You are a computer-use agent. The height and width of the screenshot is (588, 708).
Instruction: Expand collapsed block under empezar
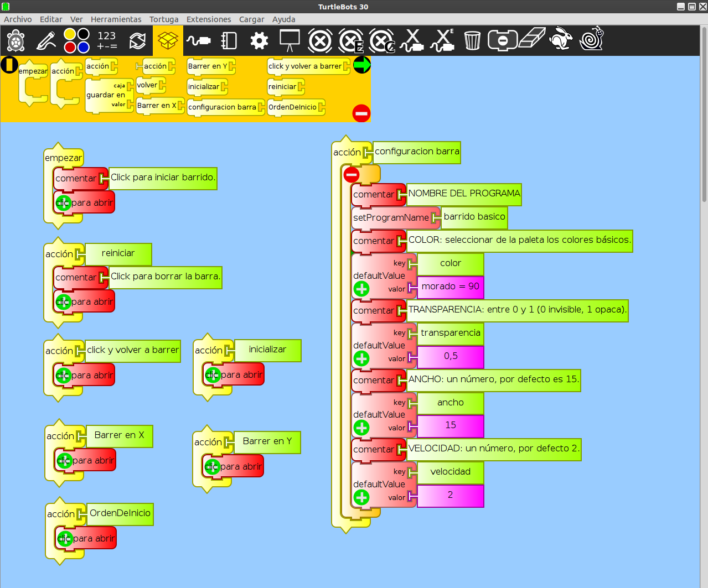click(x=63, y=202)
